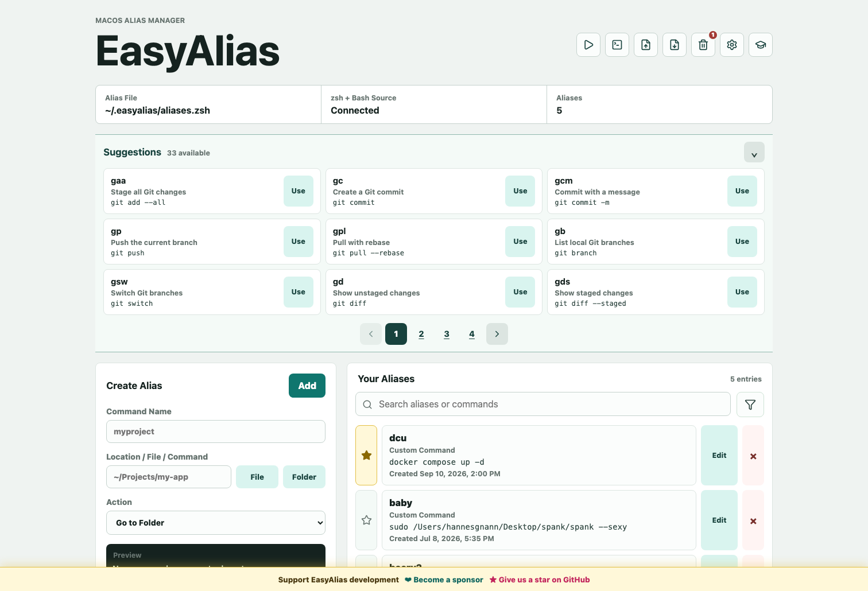Add the gsw switch suggestion

pyautogui.click(x=299, y=292)
